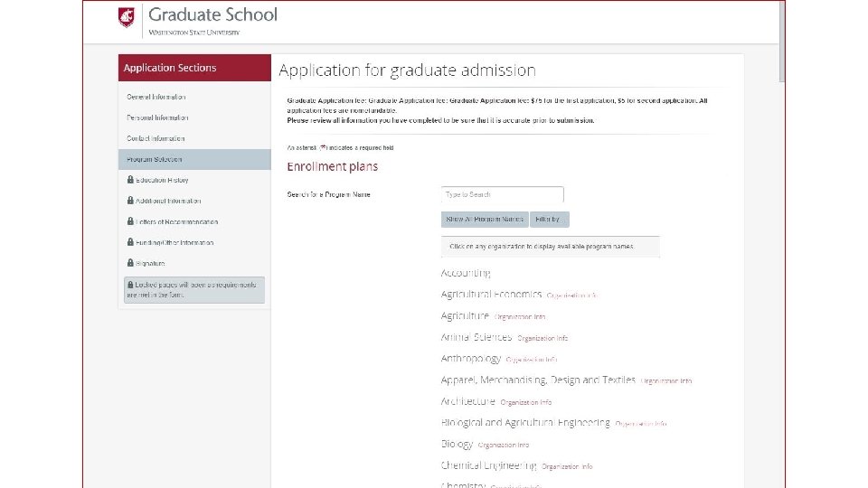Expand the Agricultural Economics organization
The width and height of the screenshot is (868, 488).
tap(491, 295)
